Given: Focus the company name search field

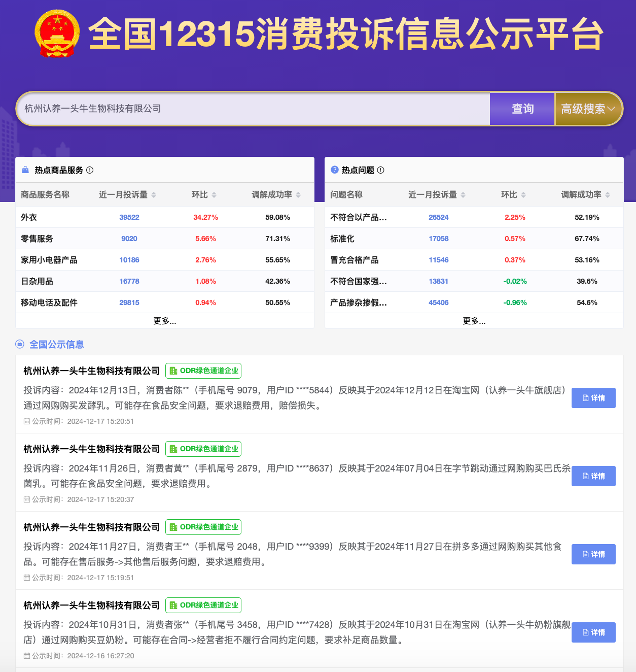Looking at the screenshot, I should click(x=254, y=109).
